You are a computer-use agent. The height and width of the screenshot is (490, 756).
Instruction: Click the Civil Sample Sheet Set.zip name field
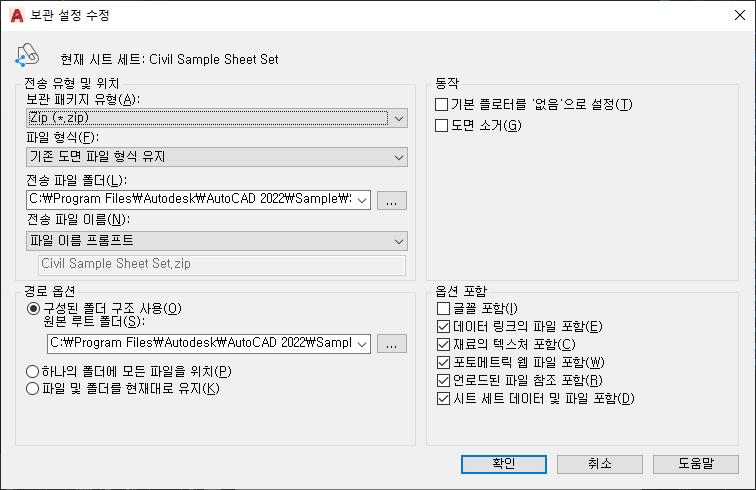pyautogui.click(x=222, y=264)
